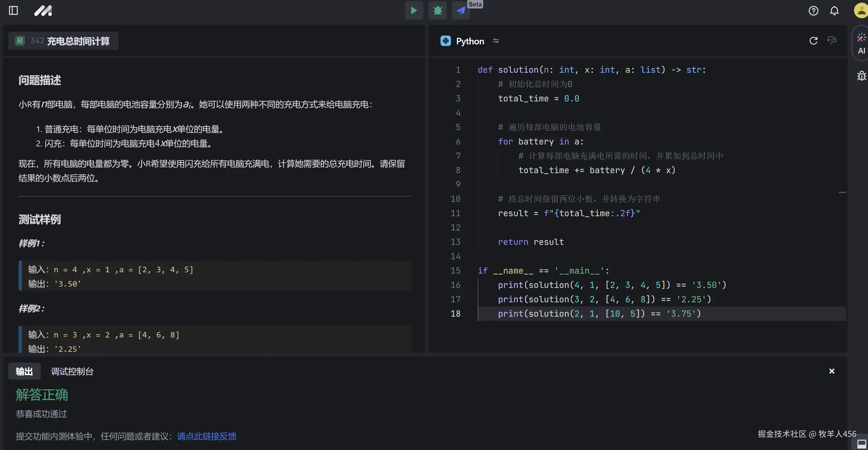Open the 342 充电总时间计算 problem selector
Viewport: 868px width, 450px height.
point(63,41)
